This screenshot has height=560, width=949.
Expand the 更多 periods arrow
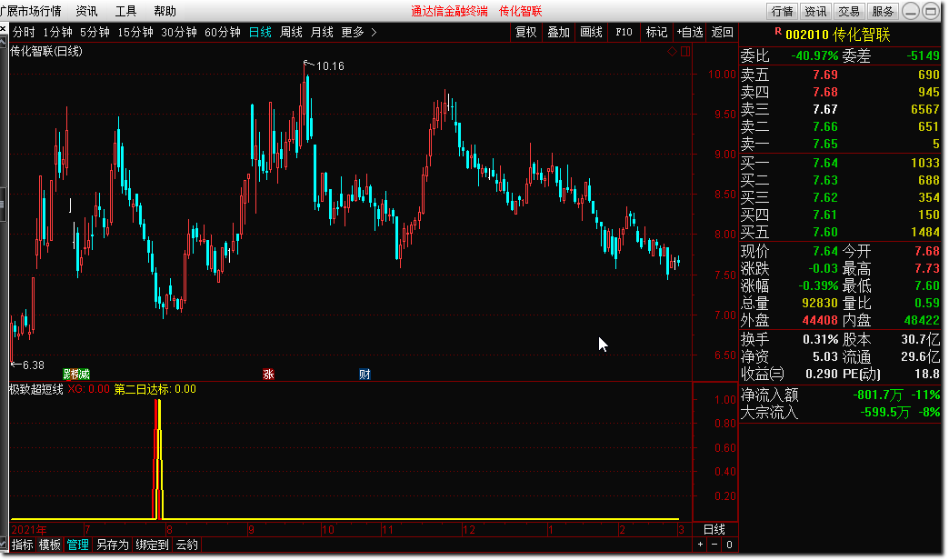click(374, 32)
